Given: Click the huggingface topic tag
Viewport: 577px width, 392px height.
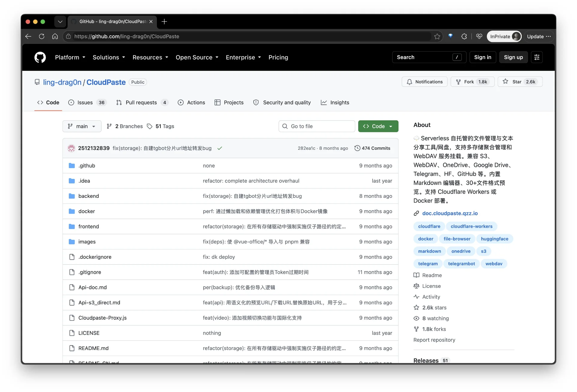Looking at the screenshot, I should (494, 239).
